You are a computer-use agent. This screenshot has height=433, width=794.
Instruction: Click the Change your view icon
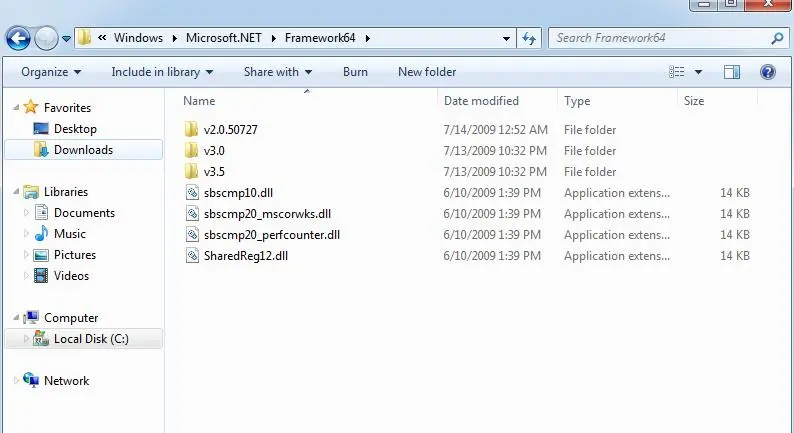pyautogui.click(x=677, y=72)
